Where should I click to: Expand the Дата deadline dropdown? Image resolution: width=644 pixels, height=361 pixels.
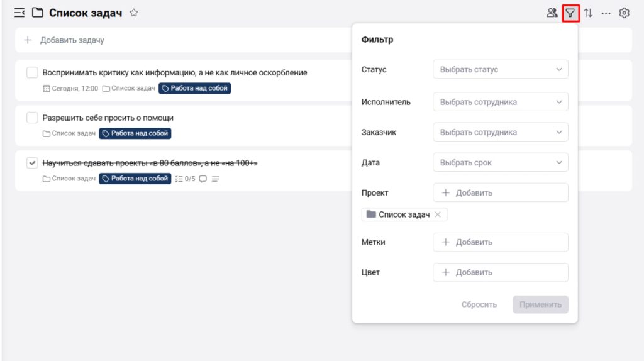point(500,162)
